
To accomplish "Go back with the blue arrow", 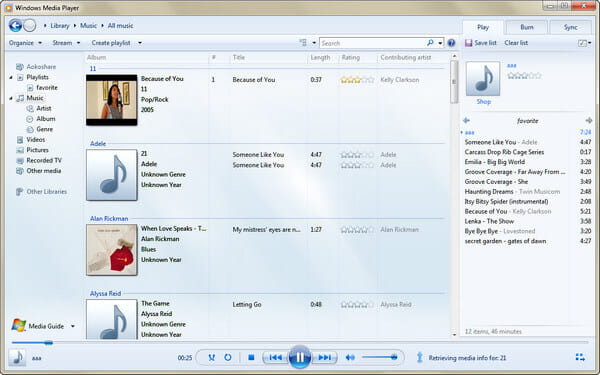I will [15, 26].
